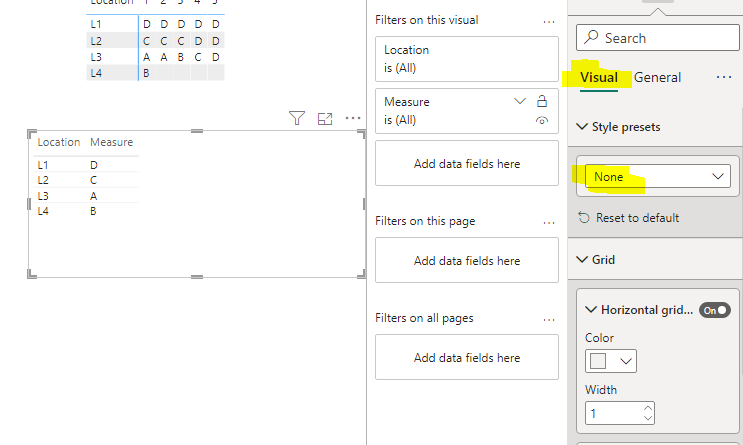Click the L3 row header in upper matrix

(x=96, y=57)
